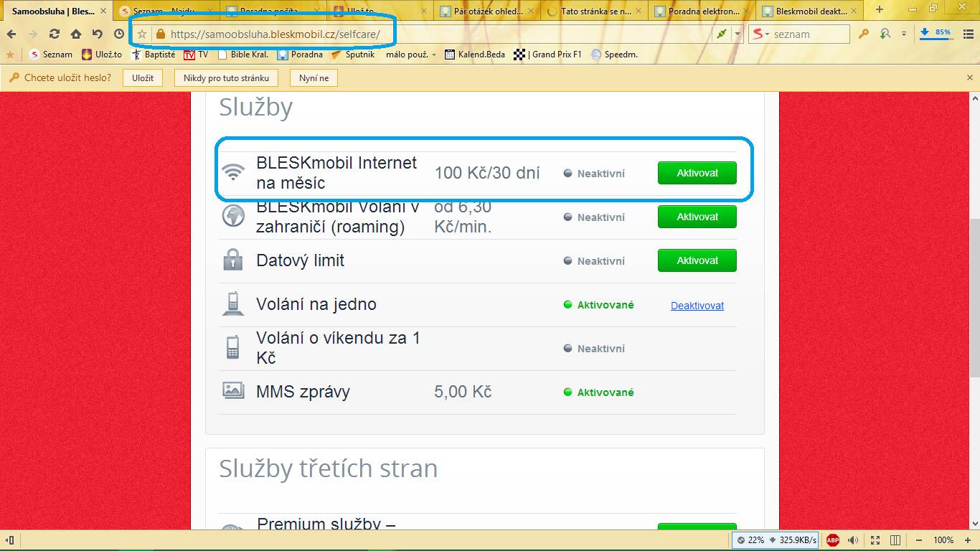This screenshot has width=980, height=551.
Task: Switch to the 'Pár otázek ohled...' tab
Action: (x=488, y=11)
